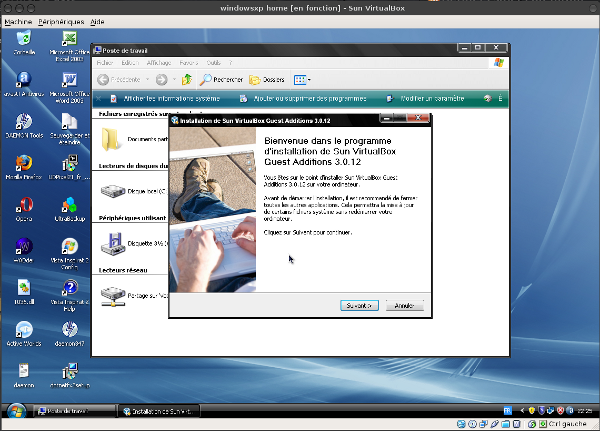
Task: Expand the forward history dropdown arrow
Action: 174,80
